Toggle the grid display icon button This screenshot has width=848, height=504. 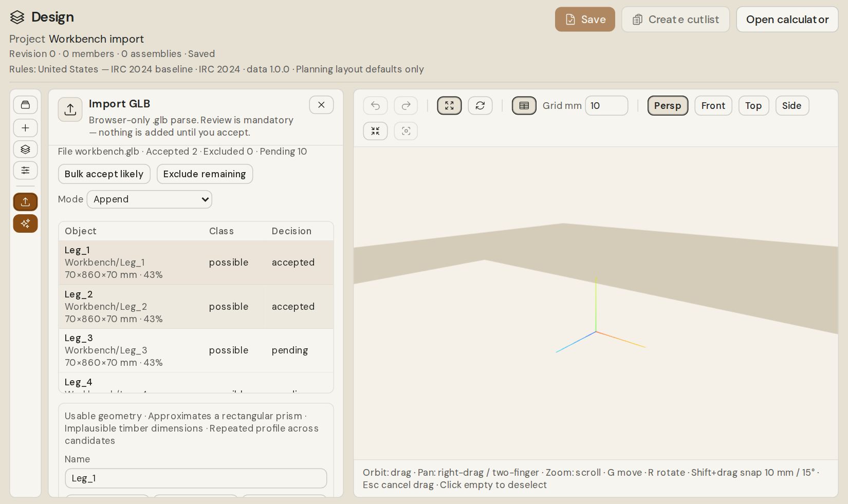[x=524, y=106]
